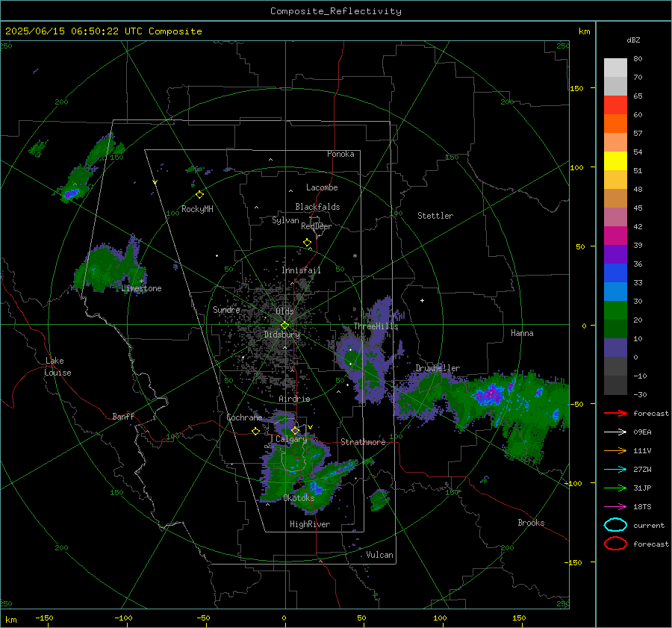The width and height of the screenshot is (672, 628).
Task: Click the Innisfail label
Action: coord(301,270)
